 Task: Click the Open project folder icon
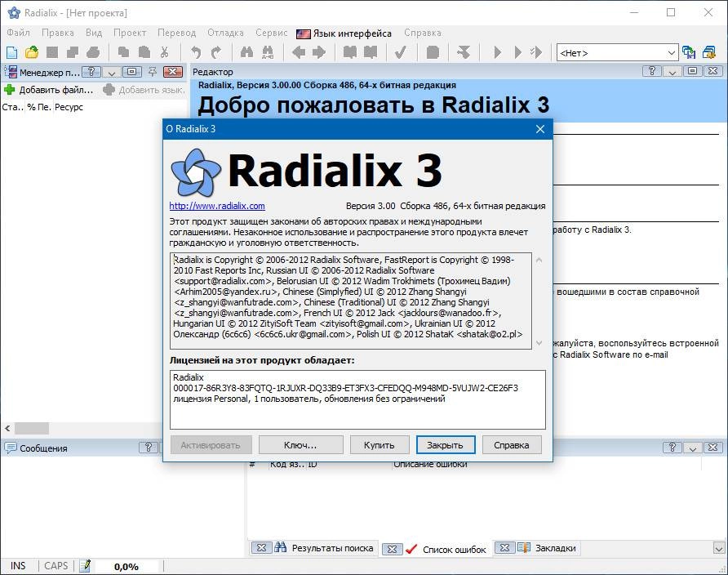click(32, 52)
